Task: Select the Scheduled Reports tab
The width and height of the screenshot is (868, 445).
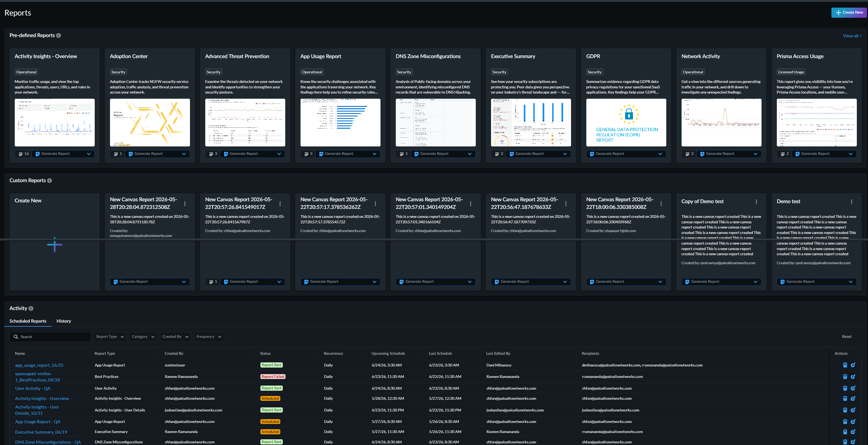Action: [28, 321]
